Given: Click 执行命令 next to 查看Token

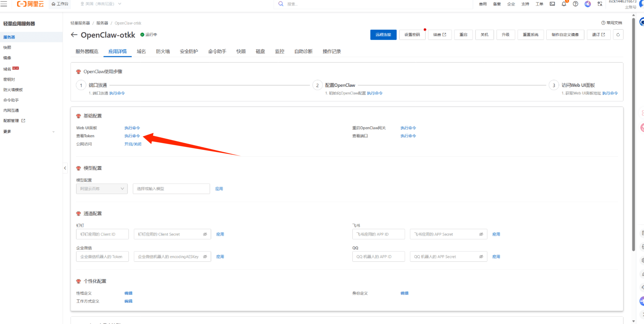Looking at the screenshot, I should 132,136.
